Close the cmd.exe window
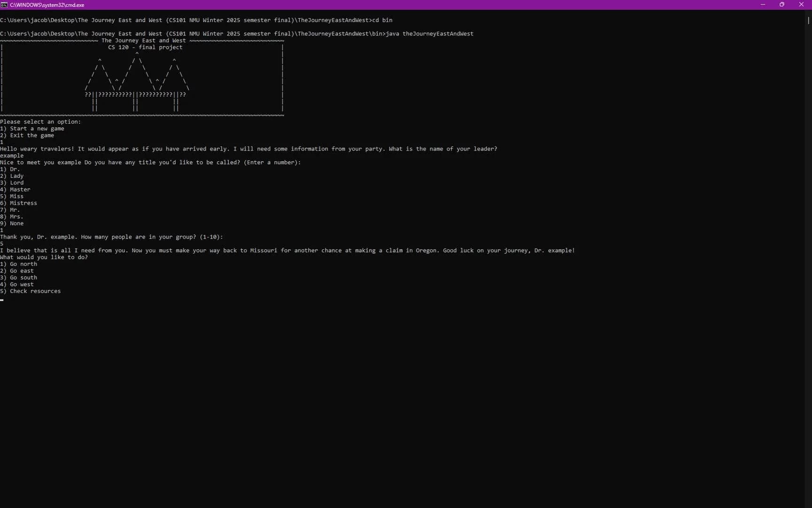812x508 pixels. click(x=802, y=5)
